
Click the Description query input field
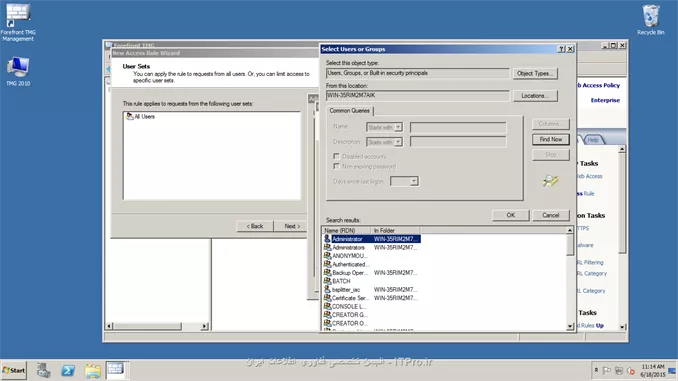pos(458,142)
